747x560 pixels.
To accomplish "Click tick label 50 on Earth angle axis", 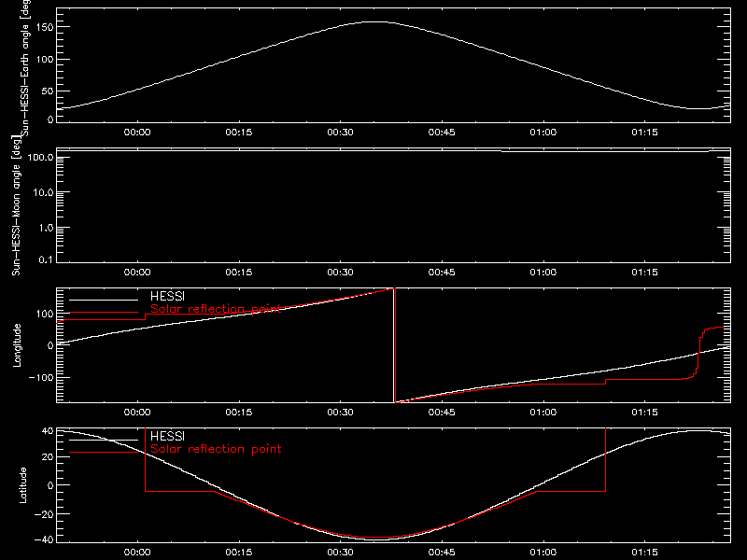I will pos(48,91).
